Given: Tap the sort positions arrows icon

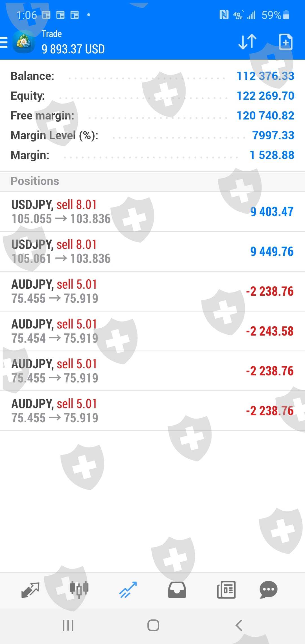Looking at the screenshot, I should tap(247, 42).
